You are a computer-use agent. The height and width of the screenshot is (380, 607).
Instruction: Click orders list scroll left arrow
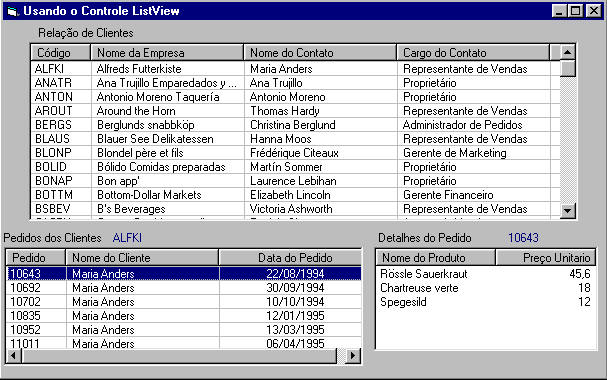point(14,355)
